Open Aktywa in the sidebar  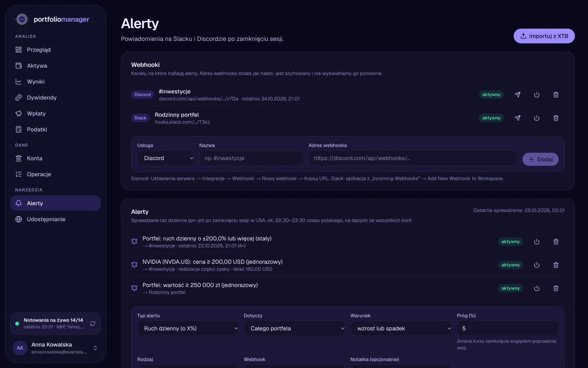(55, 66)
